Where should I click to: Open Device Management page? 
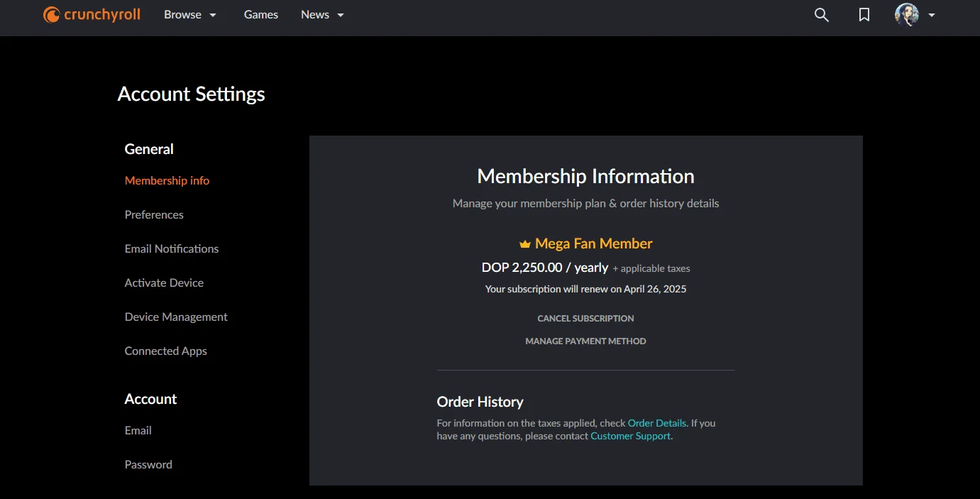(176, 317)
